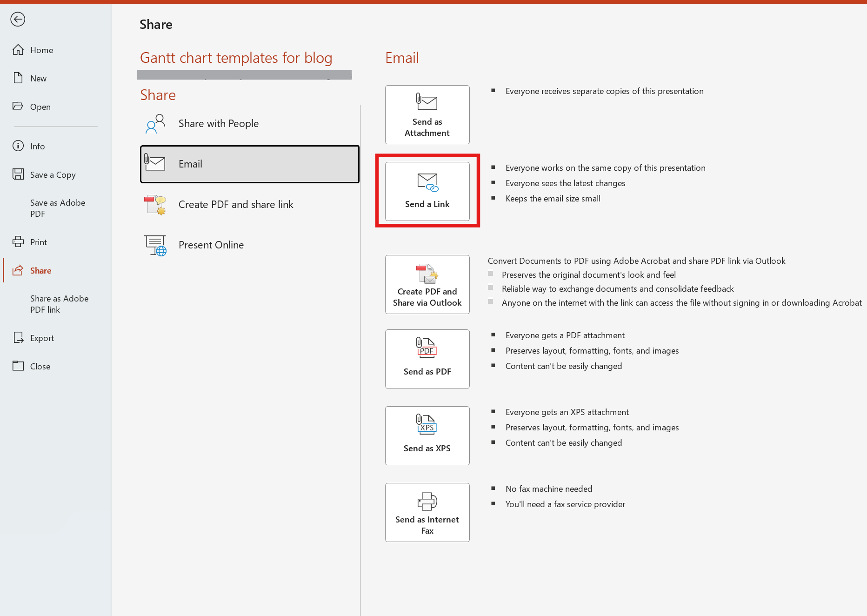Click the Close folder icon
867x616 pixels.
(18, 366)
